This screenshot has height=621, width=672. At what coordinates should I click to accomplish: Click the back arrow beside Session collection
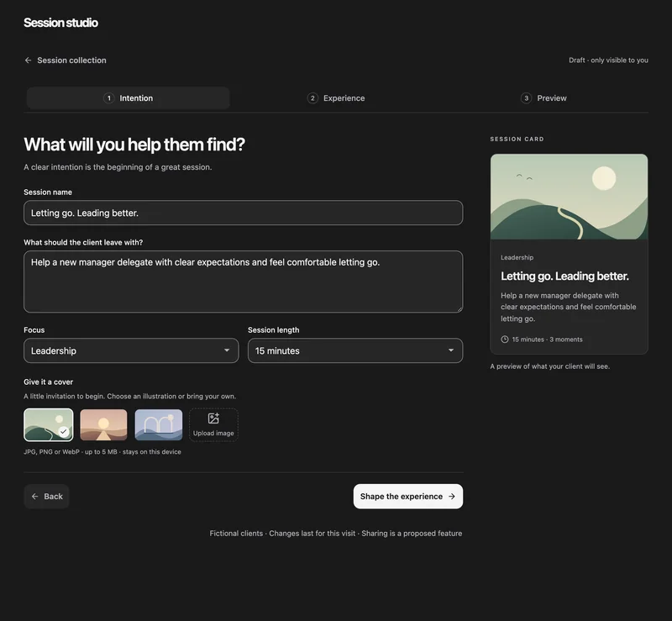point(29,61)
